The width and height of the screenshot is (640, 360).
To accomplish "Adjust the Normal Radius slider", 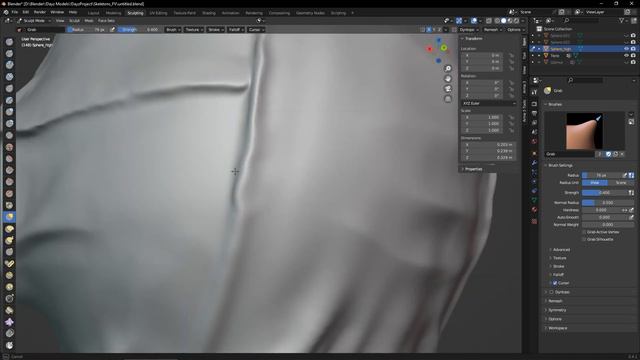I will (x=608, y=202).
